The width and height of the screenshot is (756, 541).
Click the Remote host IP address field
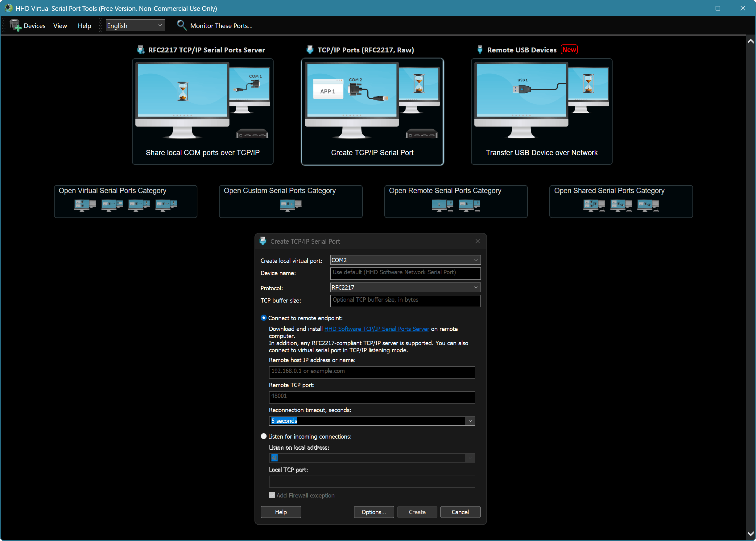(372, 372)
